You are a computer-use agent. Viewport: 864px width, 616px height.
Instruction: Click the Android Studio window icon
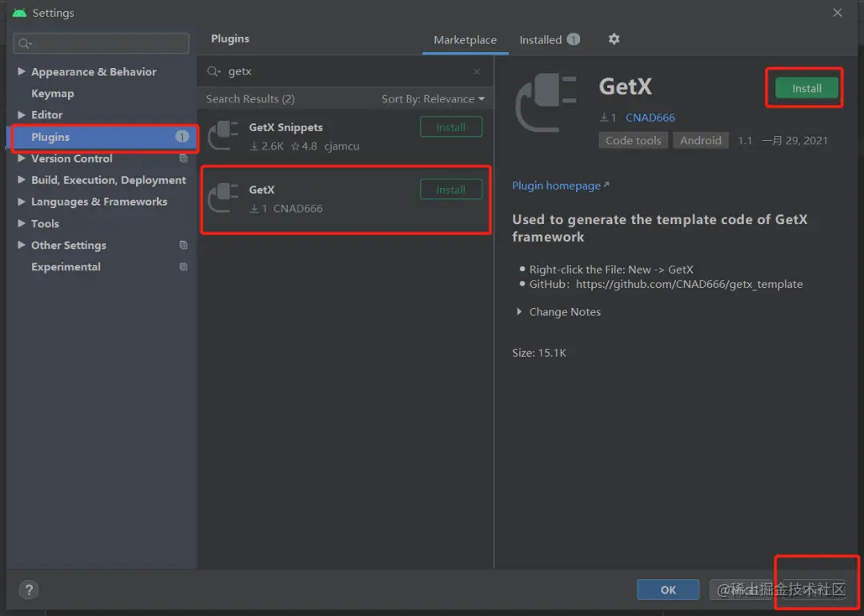tap(19, 13)
